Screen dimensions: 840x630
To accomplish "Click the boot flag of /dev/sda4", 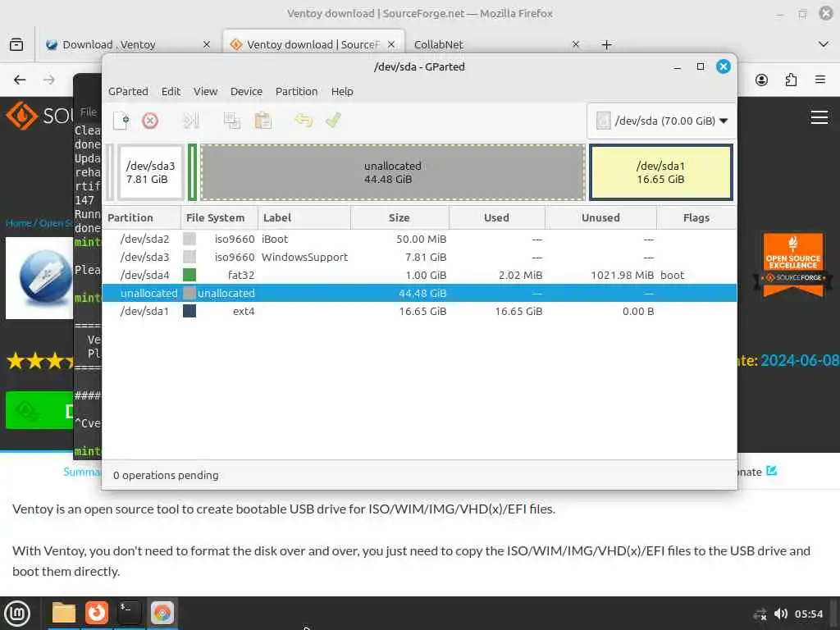I will (673, 276).
